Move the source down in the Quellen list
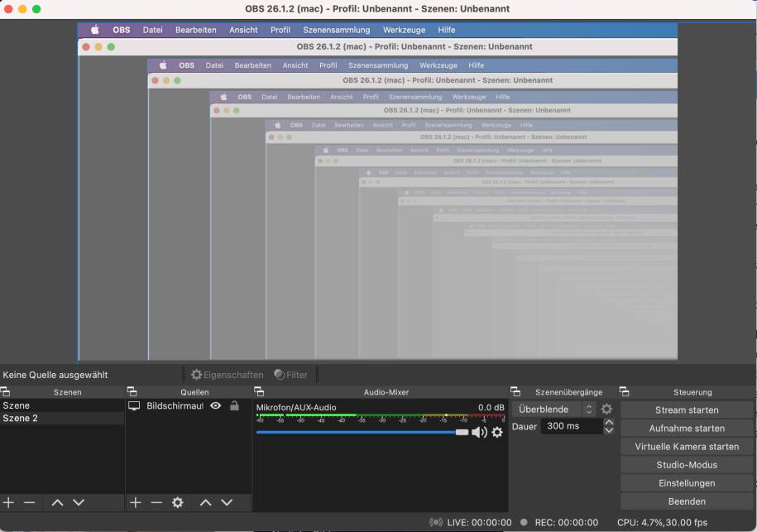 coord(227,502)
